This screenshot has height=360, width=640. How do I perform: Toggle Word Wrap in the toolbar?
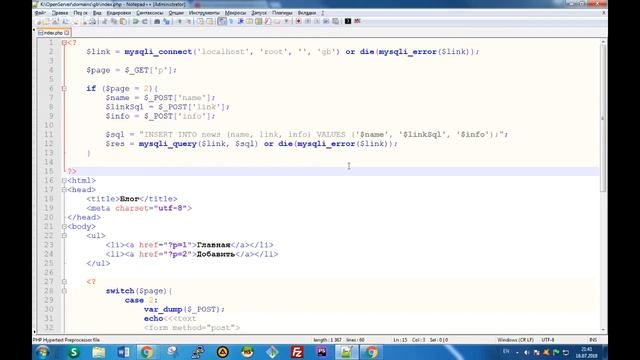222,21
